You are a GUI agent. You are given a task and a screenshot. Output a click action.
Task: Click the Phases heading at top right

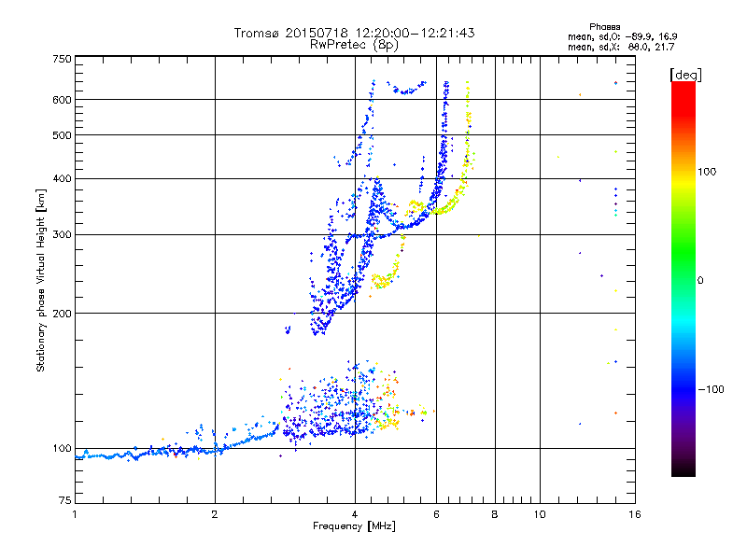pyautogui.click(x=604, y=27)
